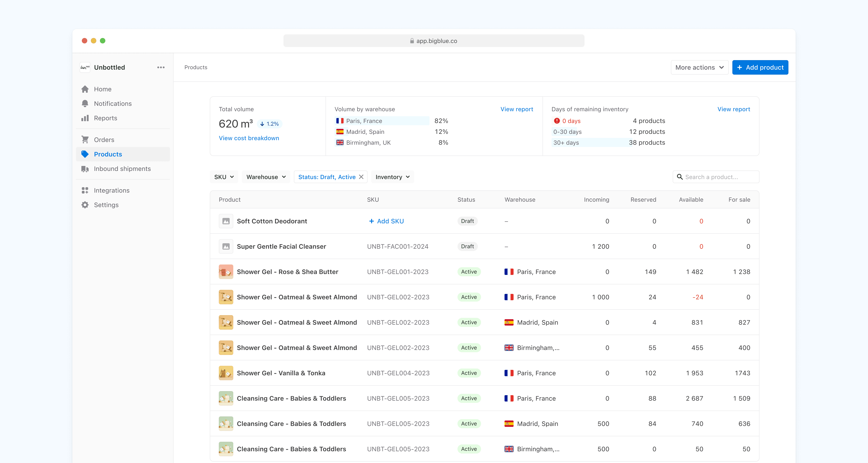Click Draft status of Super Gentle Facial Cleanser

(467, 246)
